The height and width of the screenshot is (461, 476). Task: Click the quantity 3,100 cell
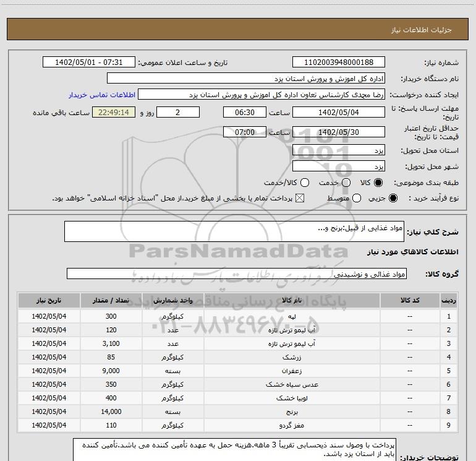coord(111,343)
